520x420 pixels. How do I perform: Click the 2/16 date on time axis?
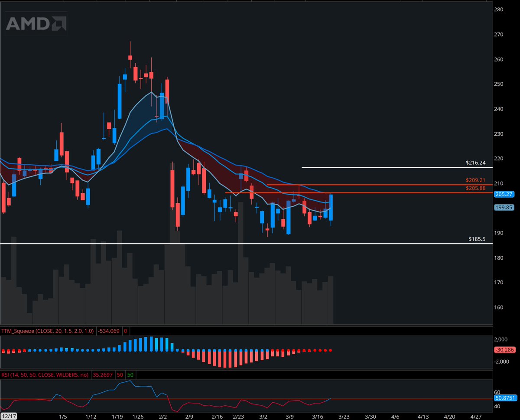tap(217, 416)
